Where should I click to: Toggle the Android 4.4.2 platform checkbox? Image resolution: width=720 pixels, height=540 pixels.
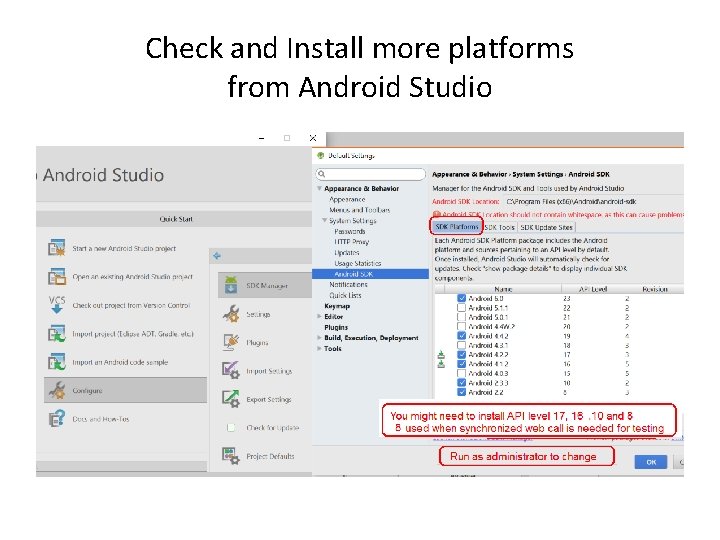pos(461,336)
